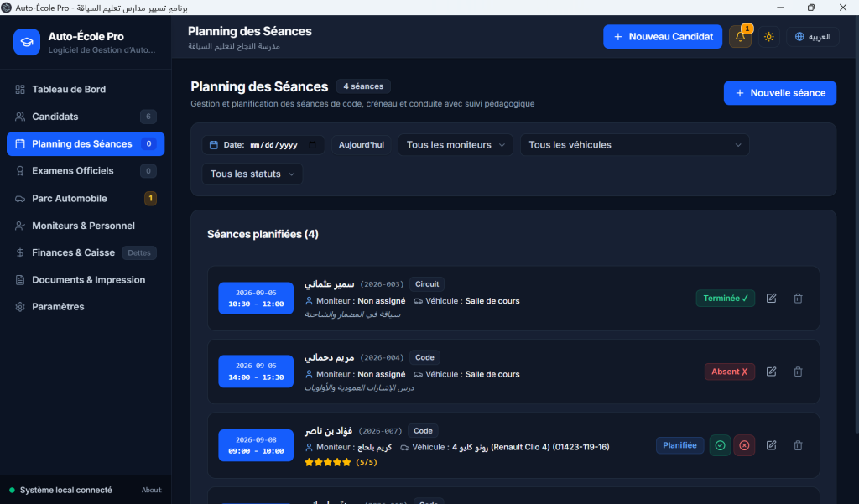859x504 pixels.
Task: Click the Finances dollar sign icon
Action: point(20,252)
